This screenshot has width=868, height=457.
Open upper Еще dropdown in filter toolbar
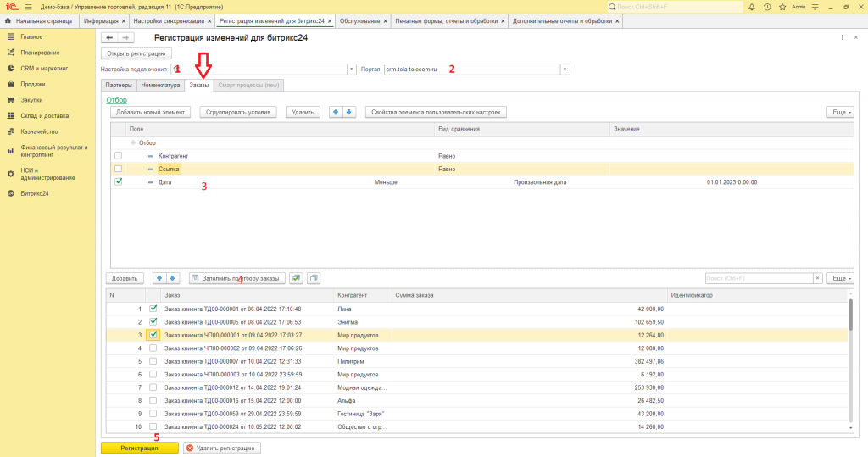click(840, 112)
